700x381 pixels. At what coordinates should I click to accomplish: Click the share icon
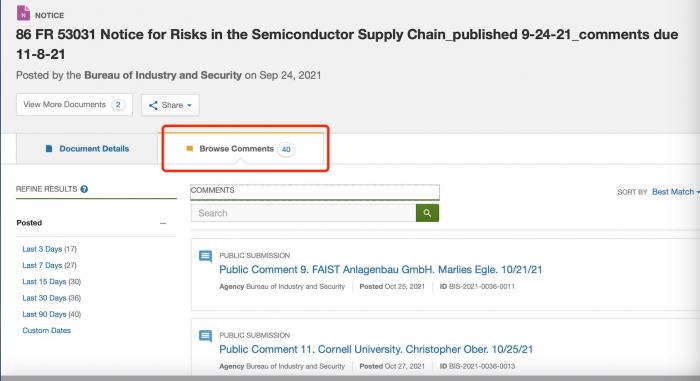pyautogui.click(x=153, y=105)
